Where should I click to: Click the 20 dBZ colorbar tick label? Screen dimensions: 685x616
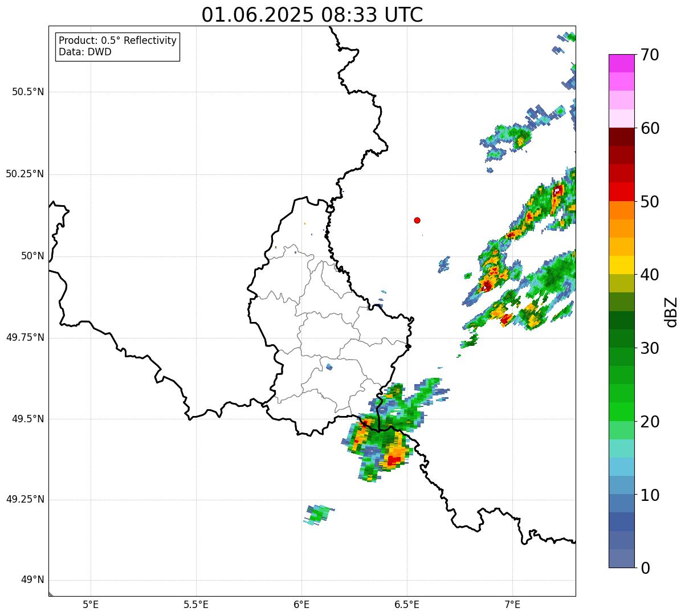650,422
